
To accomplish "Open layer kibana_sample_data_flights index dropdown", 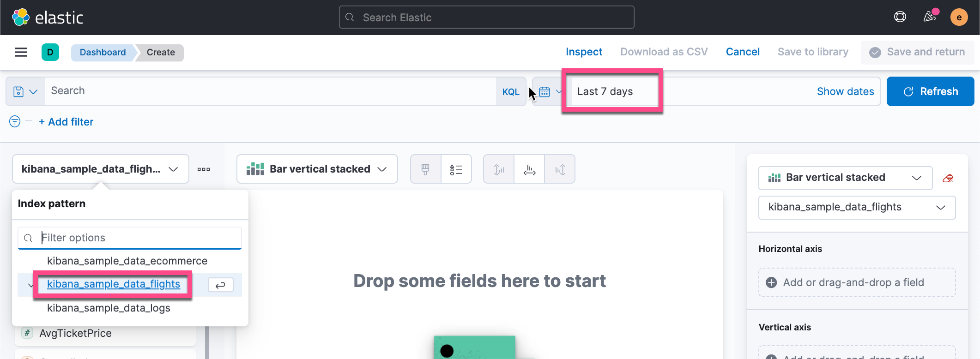I will click(x=857, y=207).
